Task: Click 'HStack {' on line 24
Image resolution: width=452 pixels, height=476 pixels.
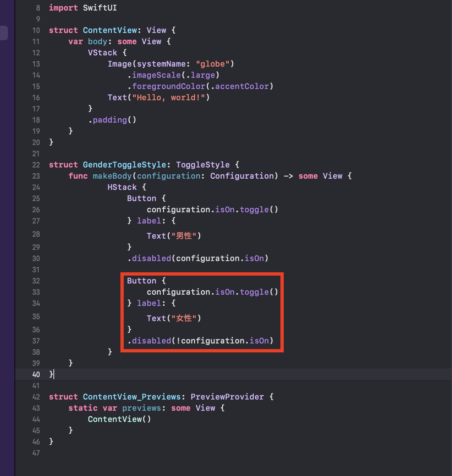Action: [x=127, y=187]
